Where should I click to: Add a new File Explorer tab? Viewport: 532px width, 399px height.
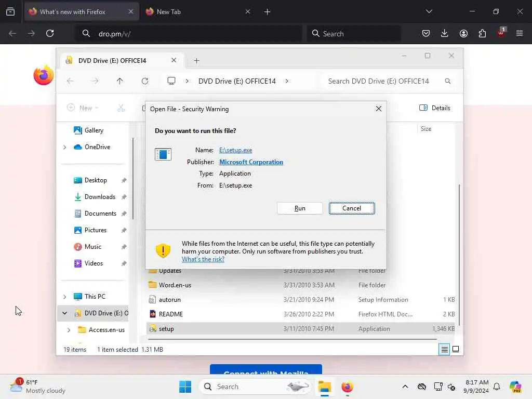click(196, 61)
